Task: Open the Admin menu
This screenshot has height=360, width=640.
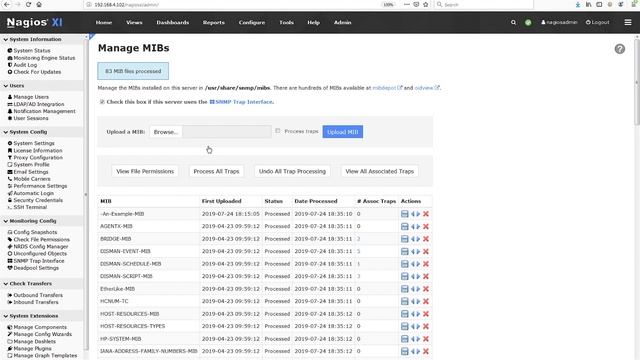Action: (342, 22)
